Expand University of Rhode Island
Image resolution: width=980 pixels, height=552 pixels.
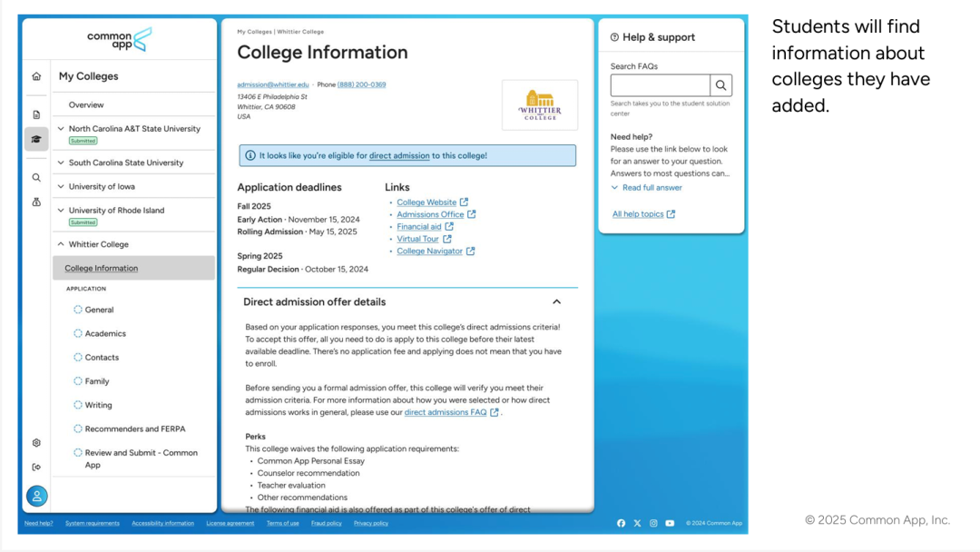click(x=61, y=211)
